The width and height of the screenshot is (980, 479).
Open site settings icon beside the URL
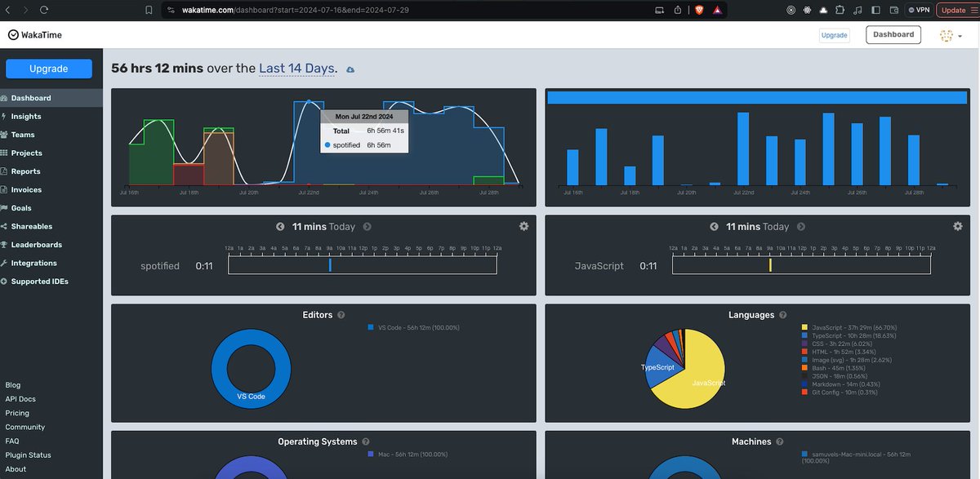[170, 10]
